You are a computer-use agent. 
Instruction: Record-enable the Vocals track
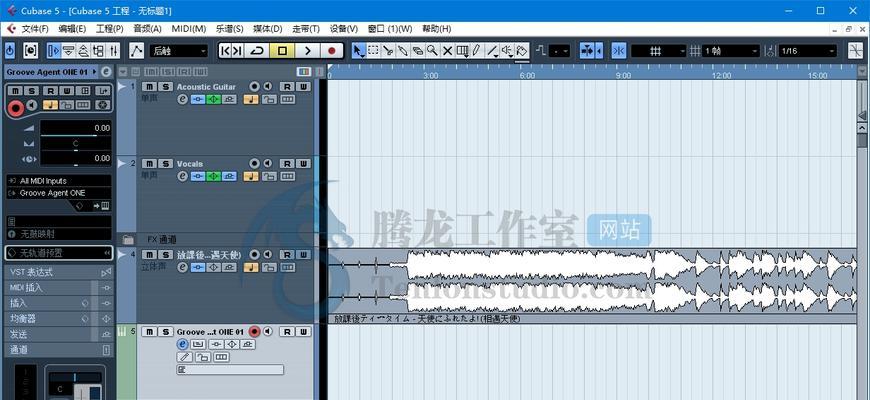coord(254,164)
